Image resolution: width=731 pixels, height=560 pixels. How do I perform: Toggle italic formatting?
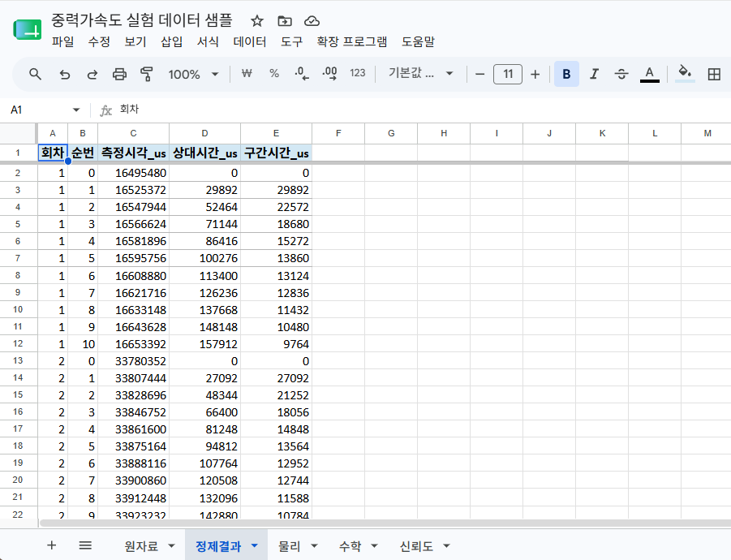tap(594, 74)
